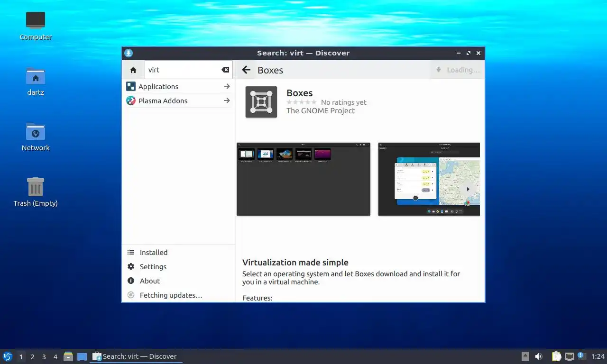Switch to virtual desktop 2
607x364 pixels.
tap(32, 357)
